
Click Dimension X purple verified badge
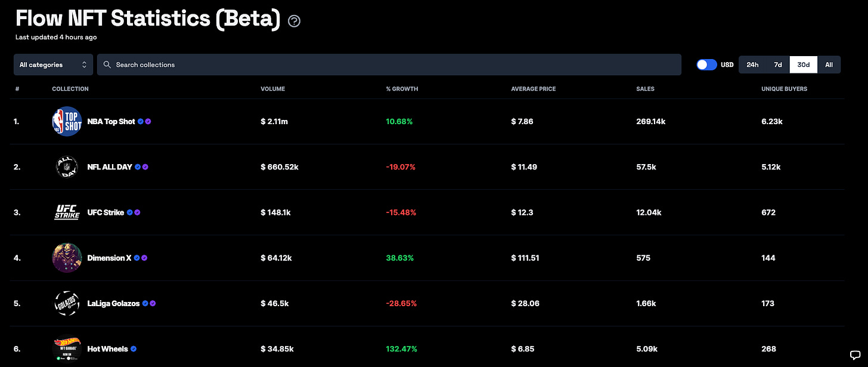[144, 258]
